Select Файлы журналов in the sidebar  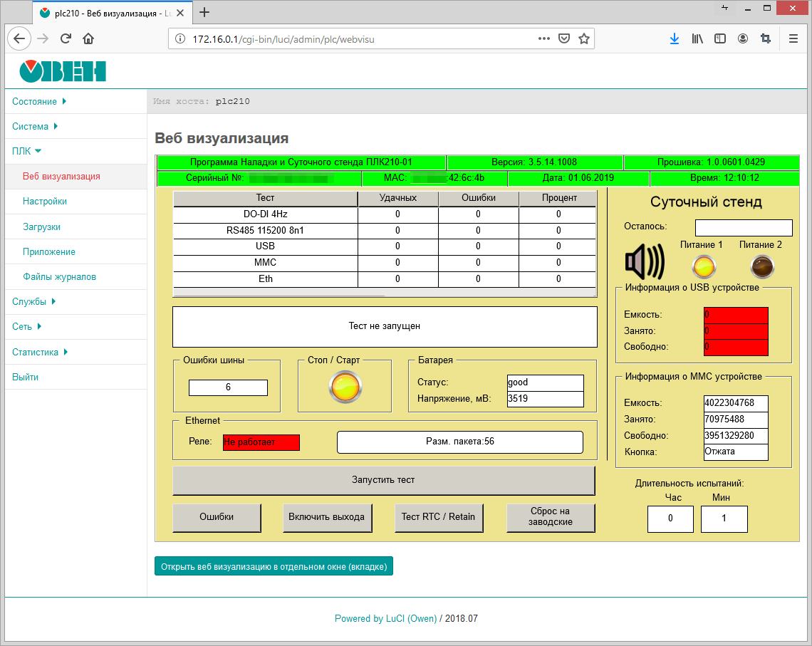pos(59,277)
